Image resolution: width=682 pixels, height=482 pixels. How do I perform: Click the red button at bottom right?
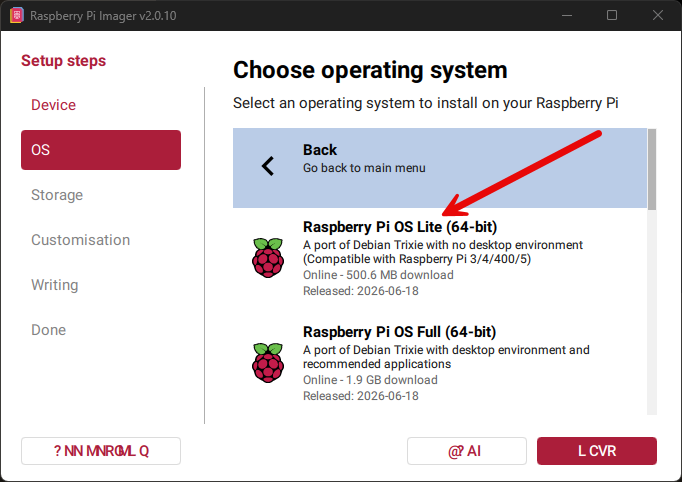coord(597,451)
